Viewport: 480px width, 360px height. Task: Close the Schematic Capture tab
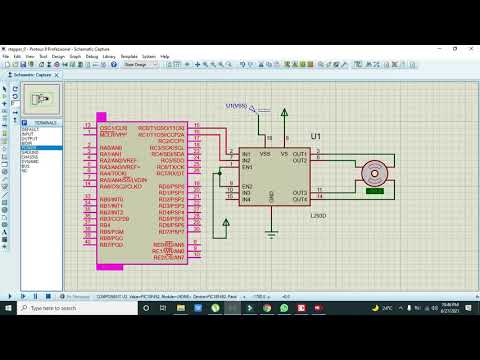point(57,75)
